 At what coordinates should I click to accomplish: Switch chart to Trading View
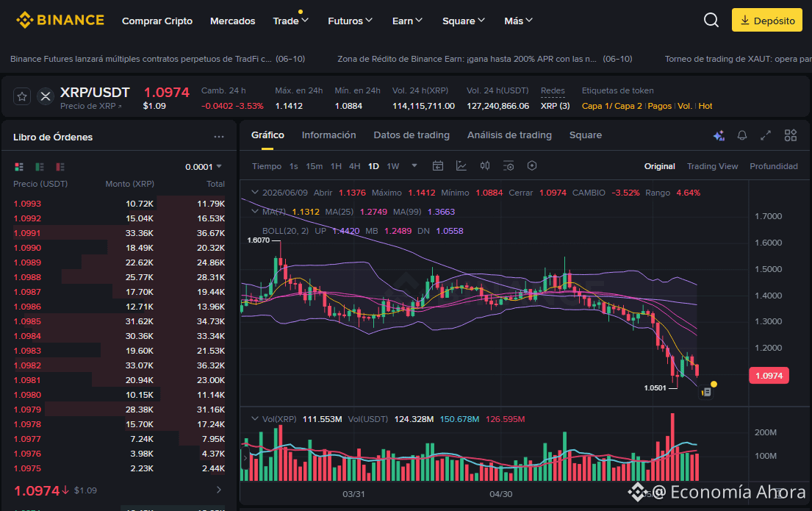(712, 166)
